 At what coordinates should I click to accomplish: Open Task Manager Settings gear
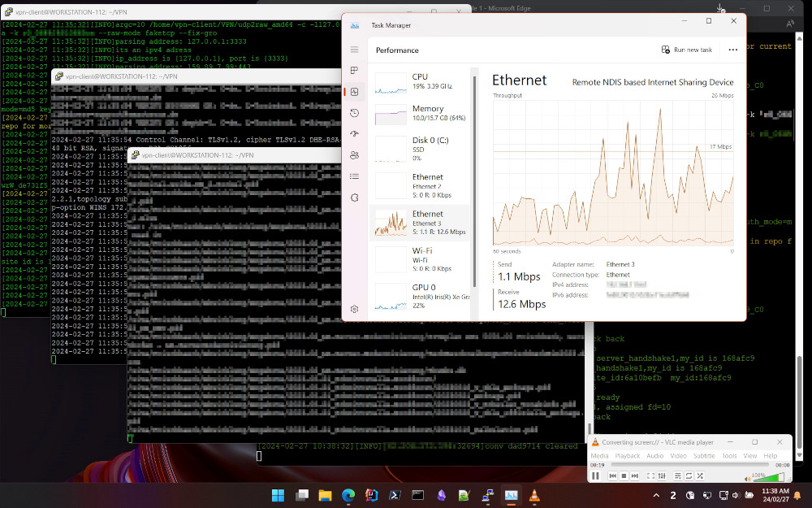(x=355, y=309)
